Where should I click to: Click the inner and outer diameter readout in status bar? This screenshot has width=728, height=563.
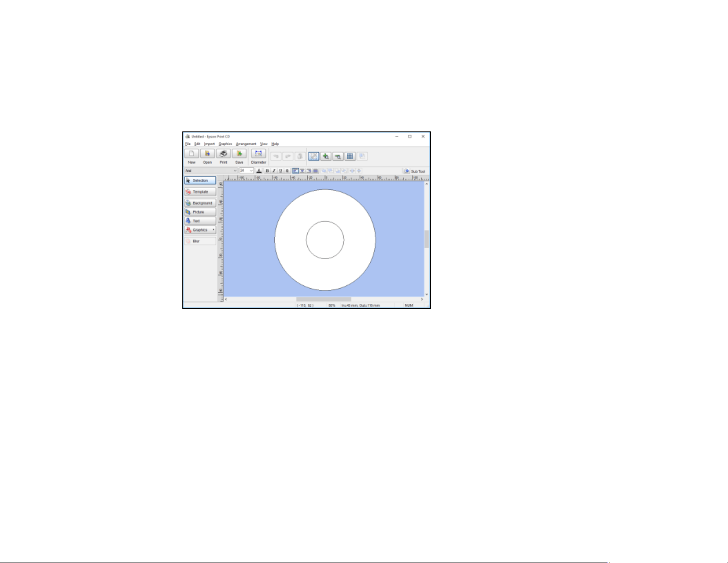361,305
